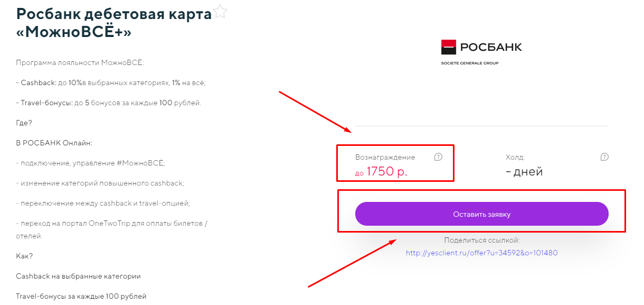Click the 'В РОСБАНК Онлайн:' text

(x=54, y=143)
